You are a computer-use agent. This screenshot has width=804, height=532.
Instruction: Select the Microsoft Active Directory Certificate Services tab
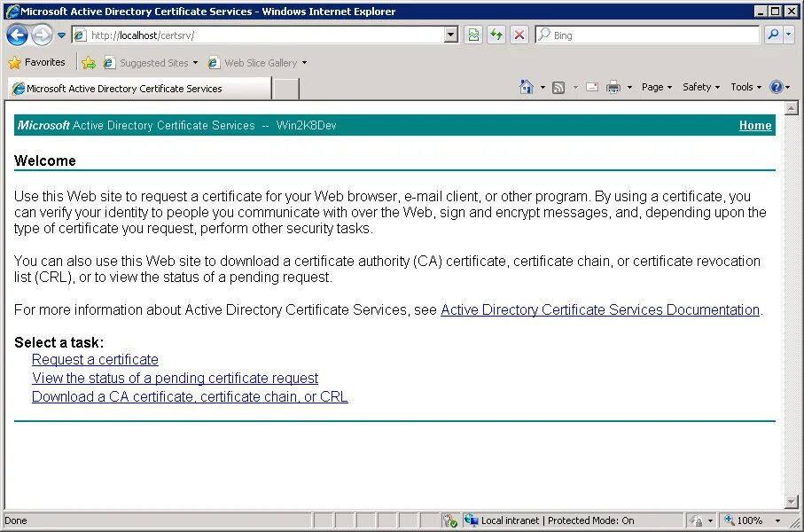139,89
